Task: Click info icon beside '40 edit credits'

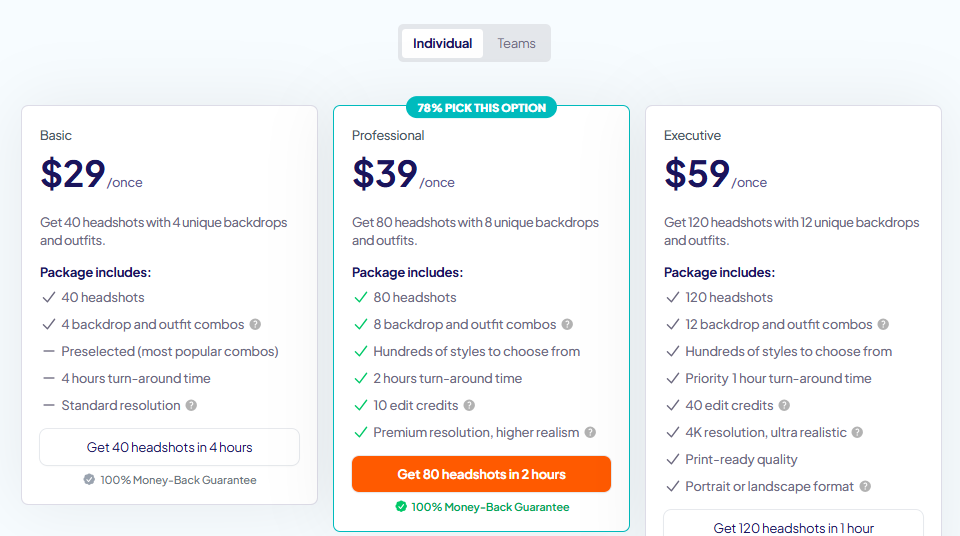Action: 784,405
